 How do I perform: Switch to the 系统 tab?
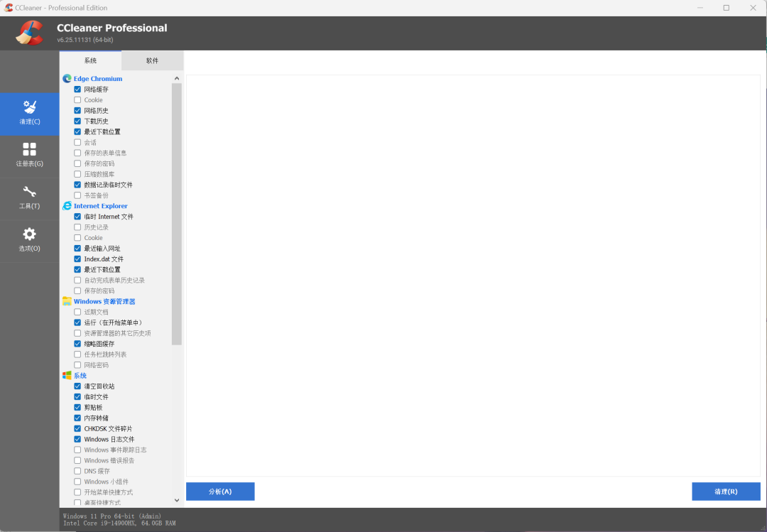90,60
